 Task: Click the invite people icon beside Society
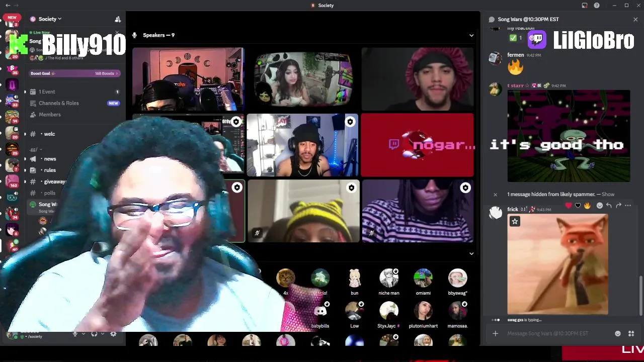click(118, 19)
